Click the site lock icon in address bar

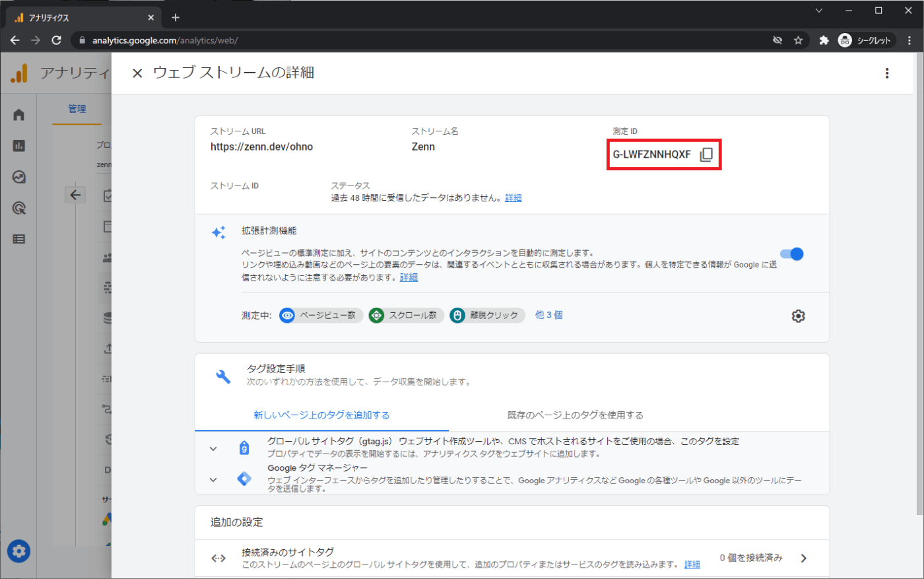[82, 40]
